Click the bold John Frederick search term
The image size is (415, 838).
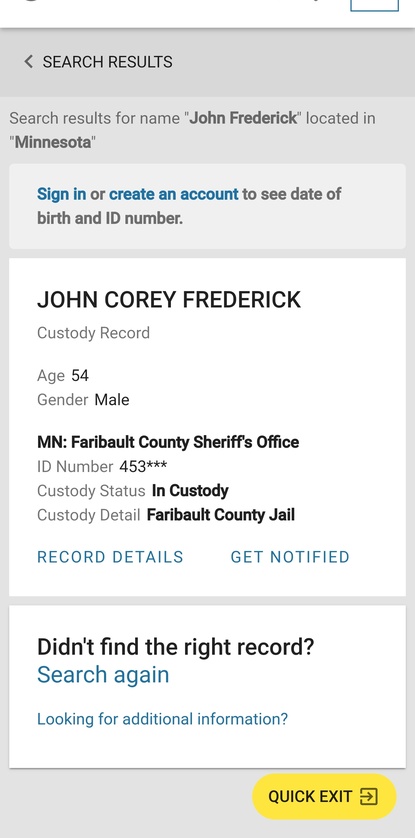(243, 118)
